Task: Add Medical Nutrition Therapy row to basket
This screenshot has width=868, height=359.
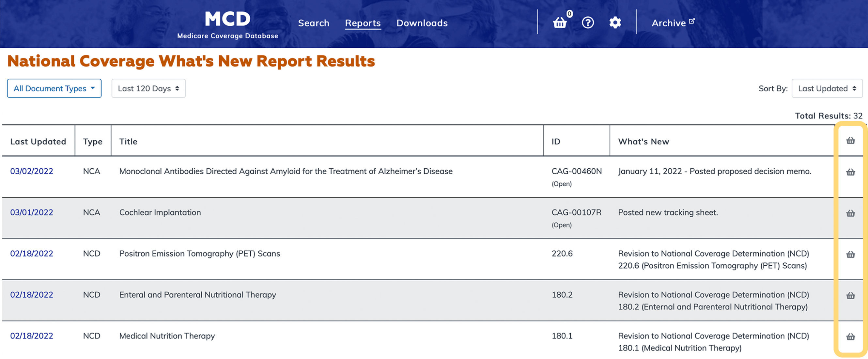Action: click(850, 337)
